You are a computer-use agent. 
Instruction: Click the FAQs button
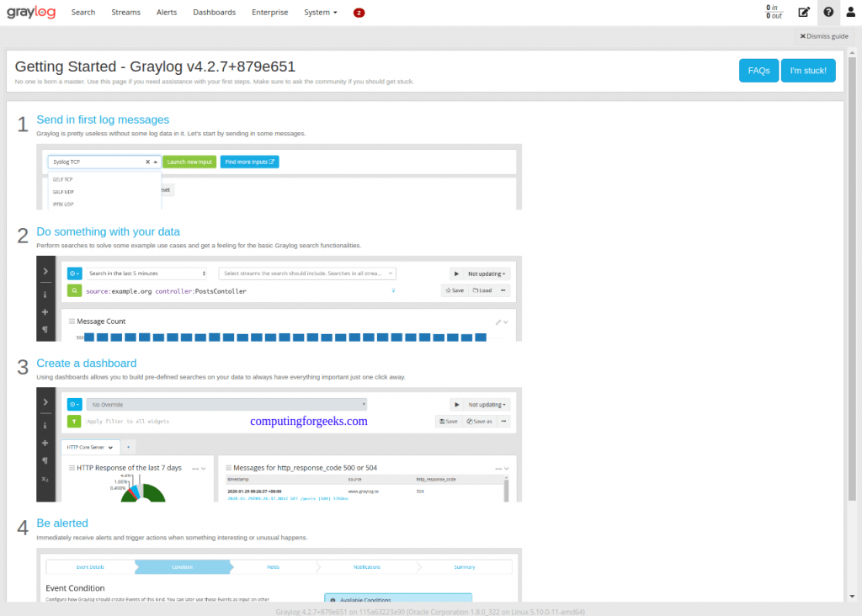[758, 70]
